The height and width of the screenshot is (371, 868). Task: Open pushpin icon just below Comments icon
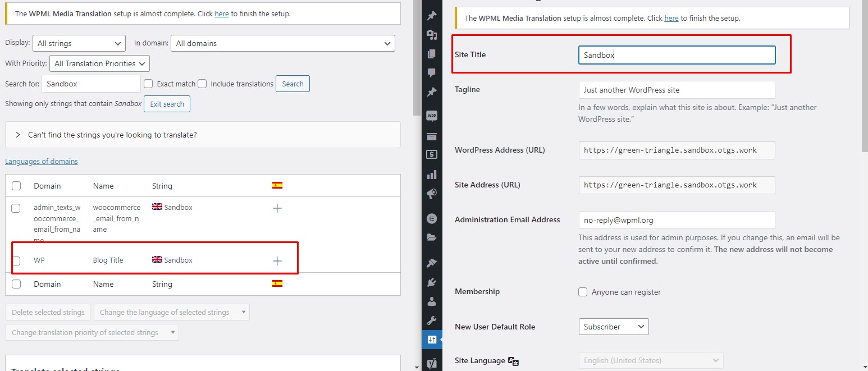coord(432,92)
